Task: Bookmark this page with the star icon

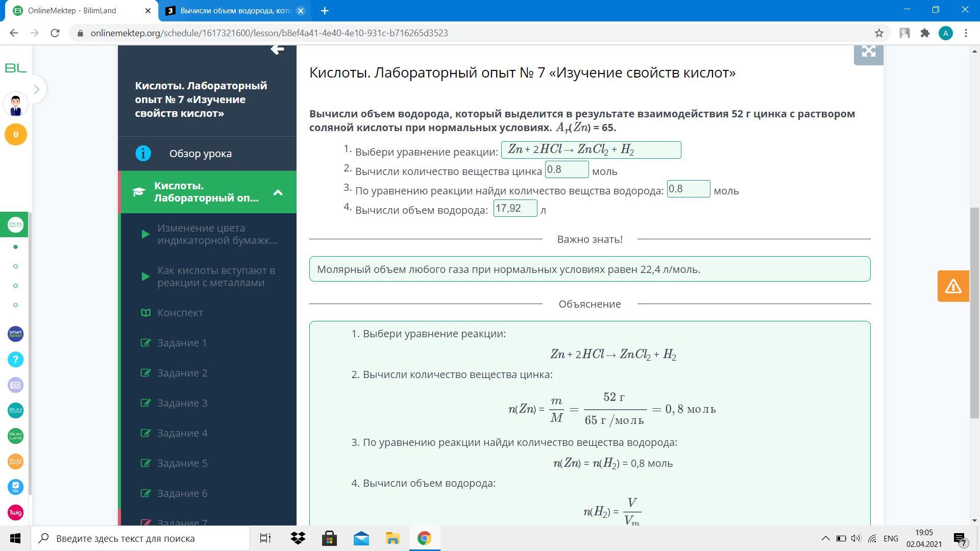Action: (x=879, y=33)
